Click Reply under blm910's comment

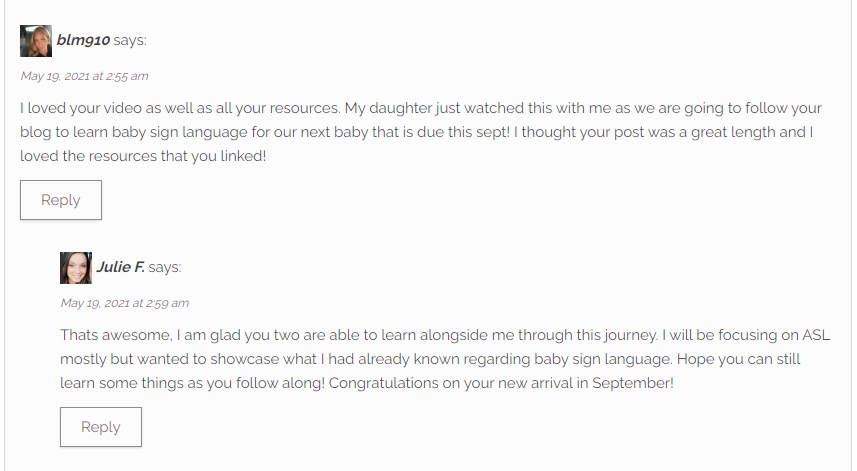[x=61, y=200]
